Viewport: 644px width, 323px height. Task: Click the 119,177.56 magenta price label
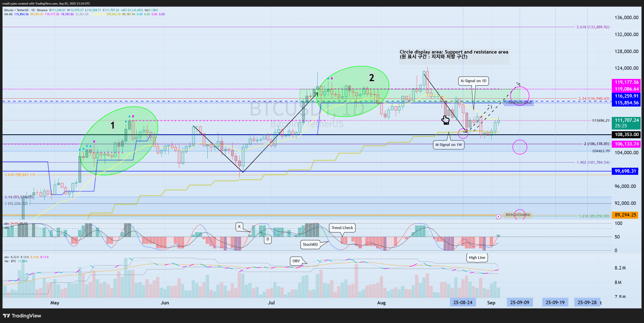tap(626, 82)
